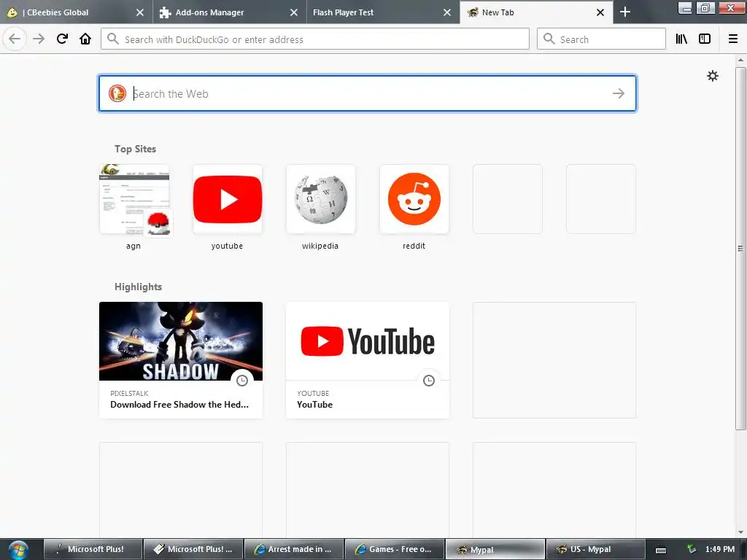Open the Library bookshelf icon
Screen dimensions: 747x560
tap(681, 39)
